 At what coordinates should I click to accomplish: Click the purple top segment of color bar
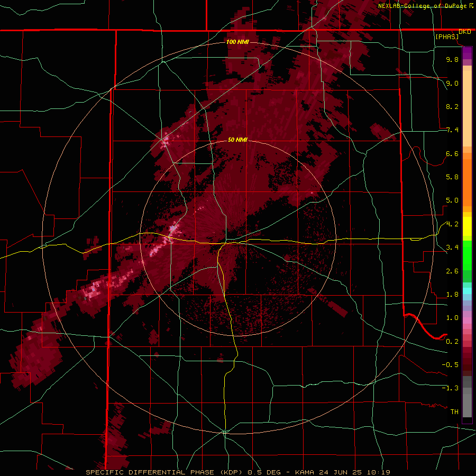point(467,53)
